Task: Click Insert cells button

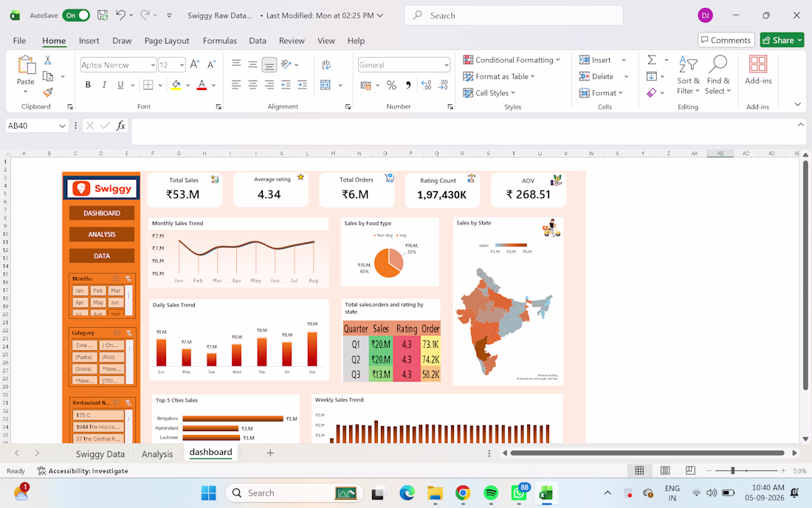Action: click(595, 60)
